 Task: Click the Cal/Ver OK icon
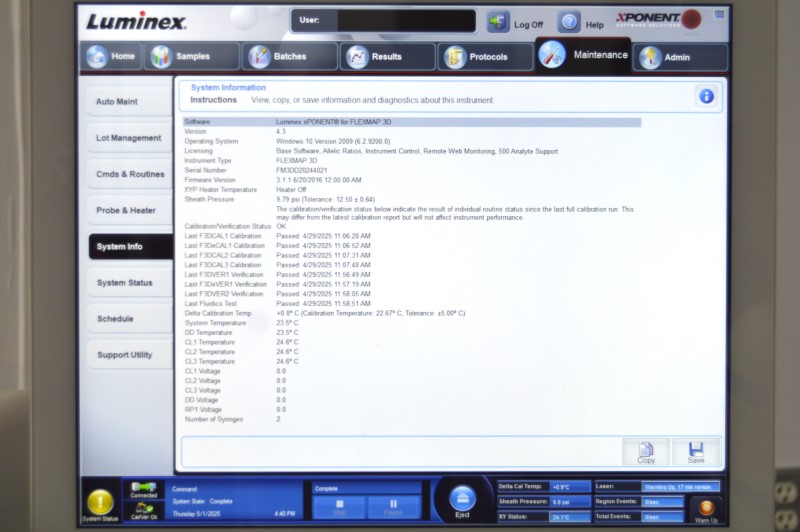pos(144,511)
